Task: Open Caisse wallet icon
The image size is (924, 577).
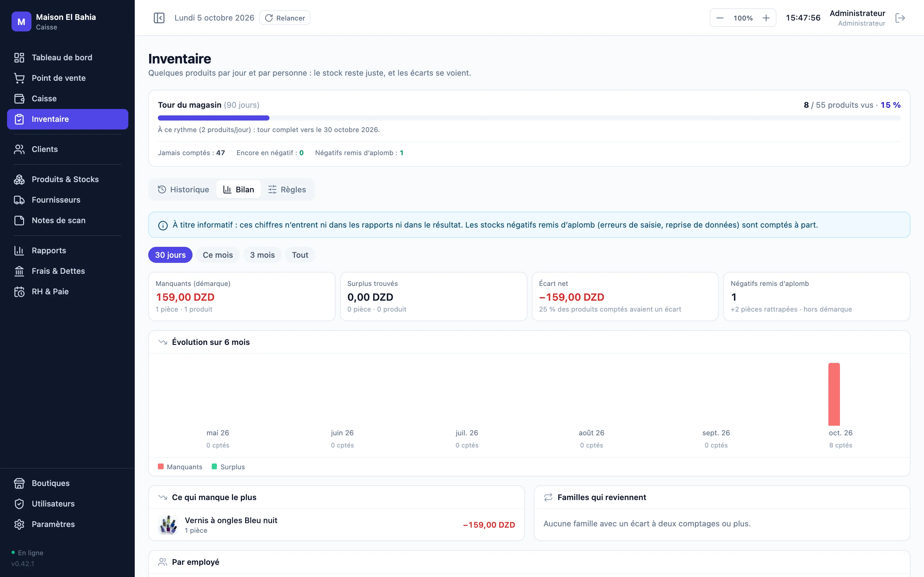Action: (x=19, y=99)
